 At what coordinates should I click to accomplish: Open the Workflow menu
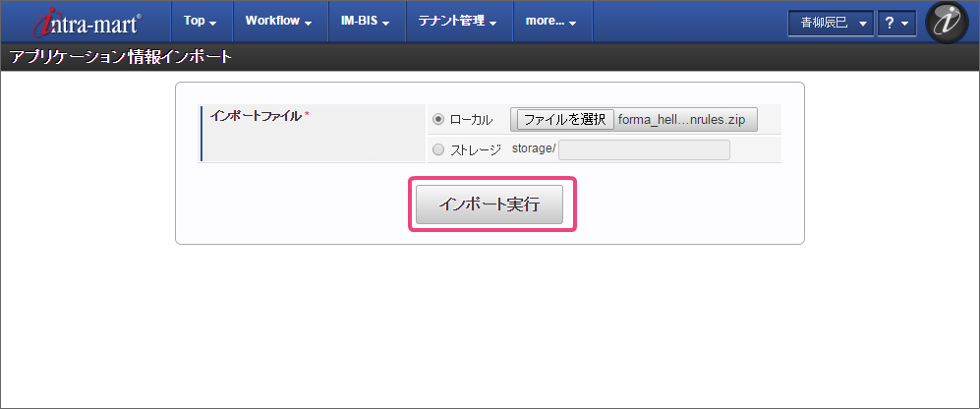[279, 21]
